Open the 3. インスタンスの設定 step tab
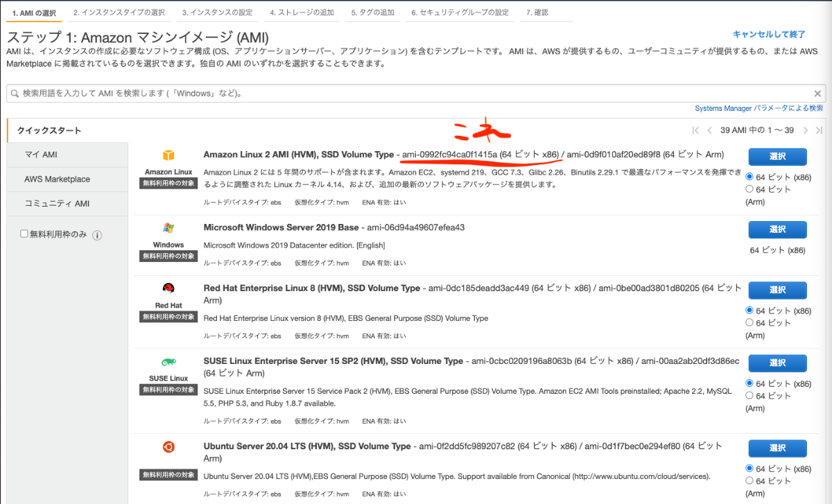The width and height of the screenshot is (832, 504). tap(218, 12)
